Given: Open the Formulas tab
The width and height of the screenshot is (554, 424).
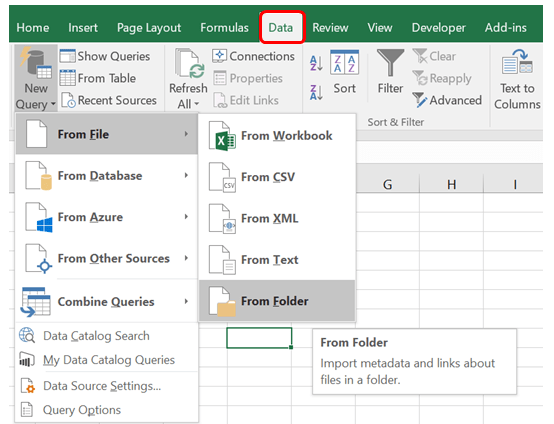Looking at the screenshot, I should click(x=224, y=28).
